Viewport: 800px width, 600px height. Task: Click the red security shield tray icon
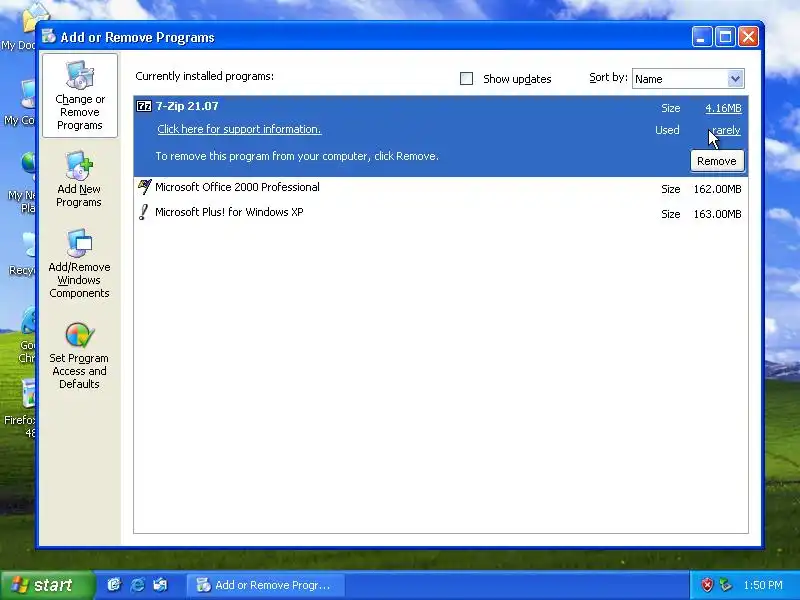tap(707, 585)
